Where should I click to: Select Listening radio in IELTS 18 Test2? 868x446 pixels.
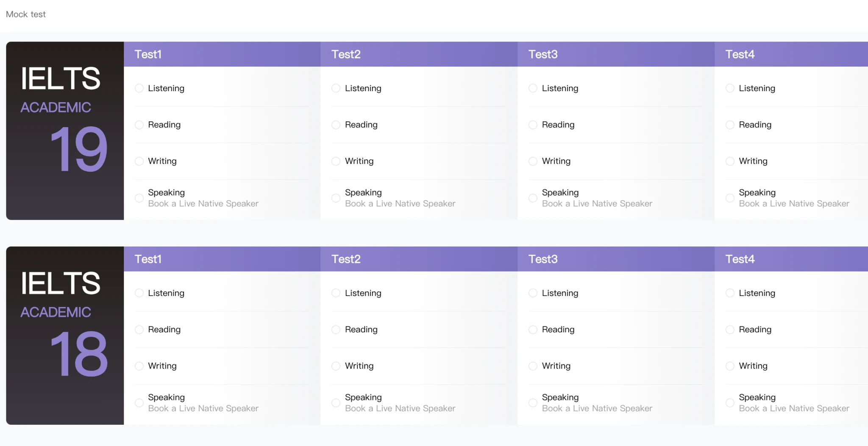tap(336, 293)
